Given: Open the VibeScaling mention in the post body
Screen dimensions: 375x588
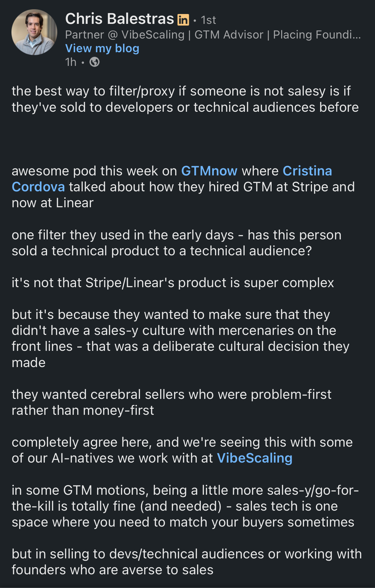Looking at the screenshot, I should tap(254, 458).
